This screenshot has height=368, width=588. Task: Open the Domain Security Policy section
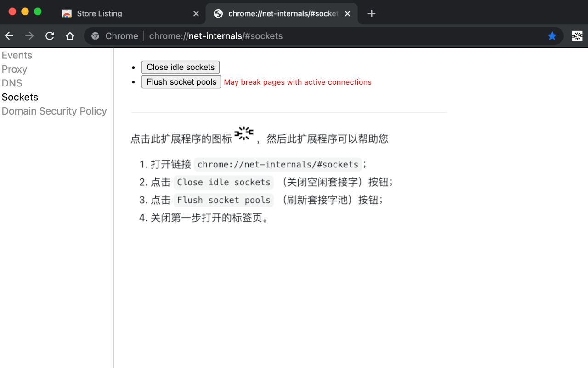click(x=54, y=111)
